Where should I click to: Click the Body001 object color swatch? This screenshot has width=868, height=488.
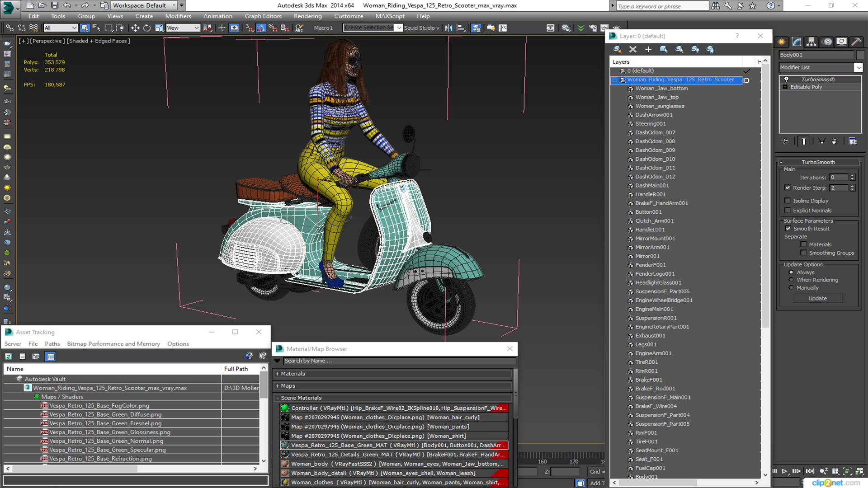click(860, 55)
